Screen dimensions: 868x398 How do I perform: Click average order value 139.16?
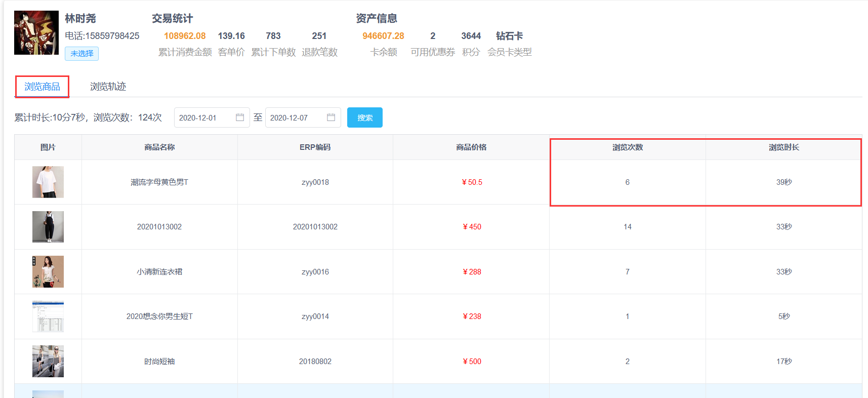coord(231,36)
